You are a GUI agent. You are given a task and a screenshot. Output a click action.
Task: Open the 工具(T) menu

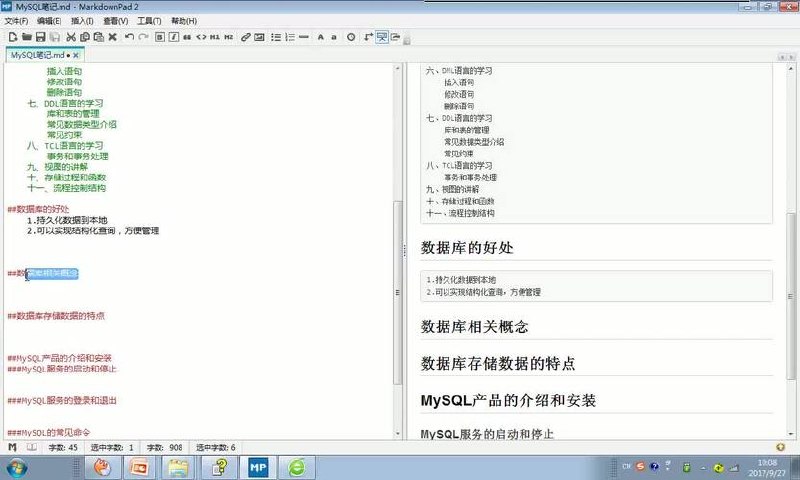coord(149,21)
